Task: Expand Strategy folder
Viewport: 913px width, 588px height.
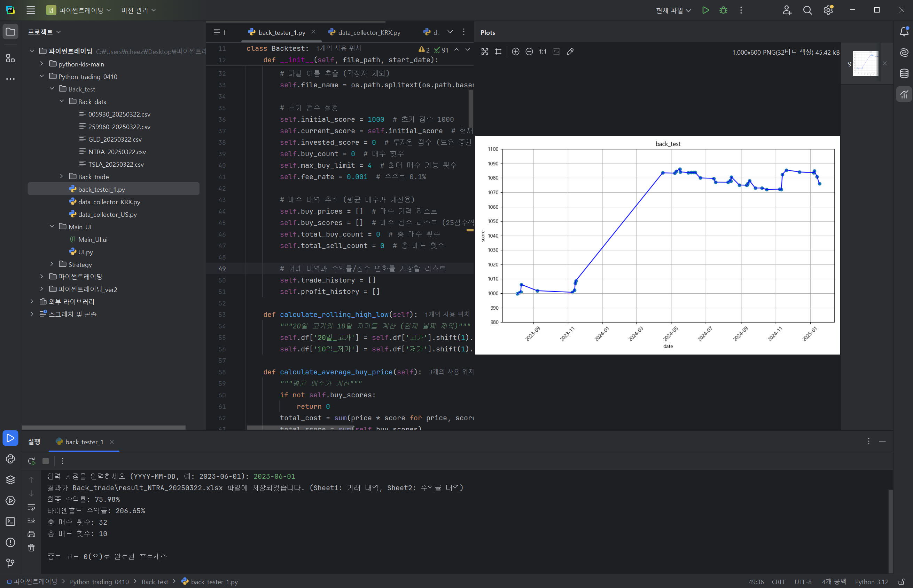Action: (52, 264)
